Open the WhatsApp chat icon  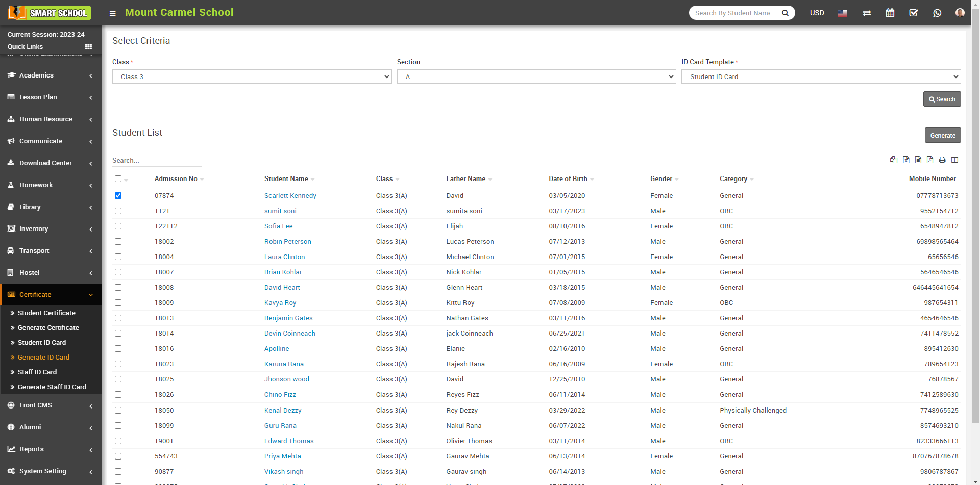pos(937,13)
